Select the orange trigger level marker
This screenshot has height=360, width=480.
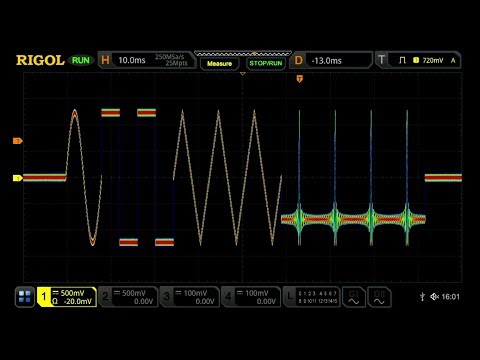[18, 141]
